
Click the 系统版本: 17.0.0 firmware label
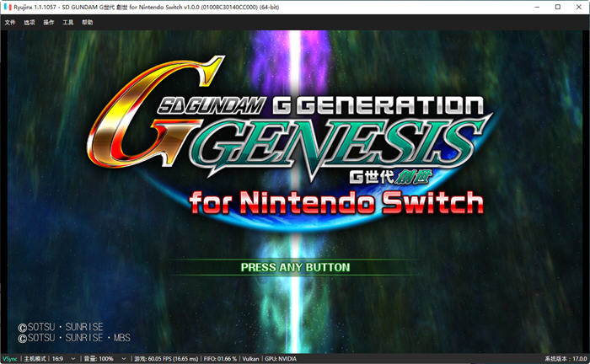point(566,359)
